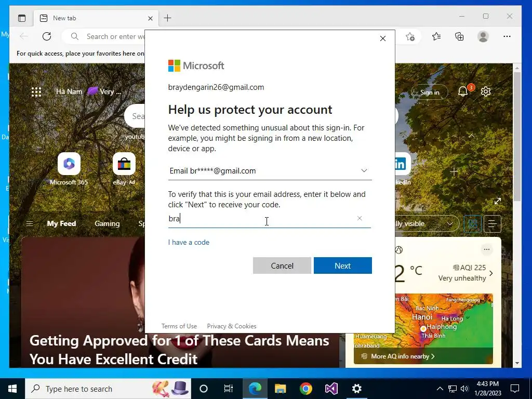Click the Next button
Screen dimensions: 532x399
tap(343, 265)
